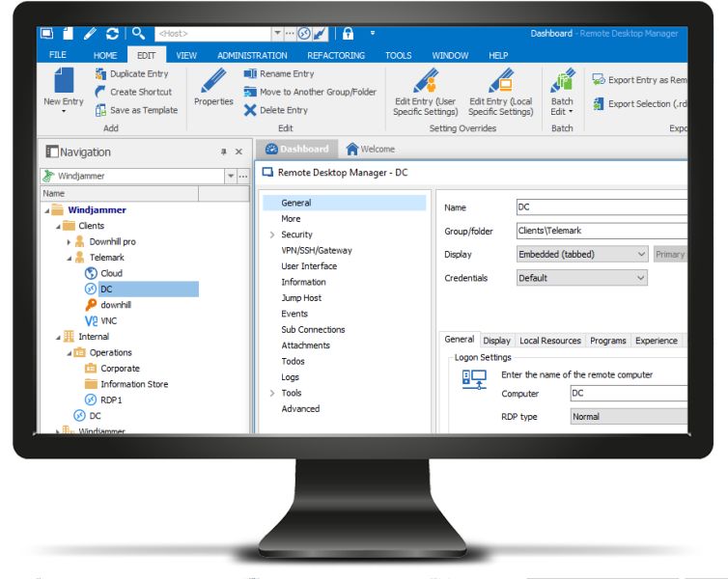Collapse the Clients folder
Viewport: 728px width, 579px height.
point(58,227)
